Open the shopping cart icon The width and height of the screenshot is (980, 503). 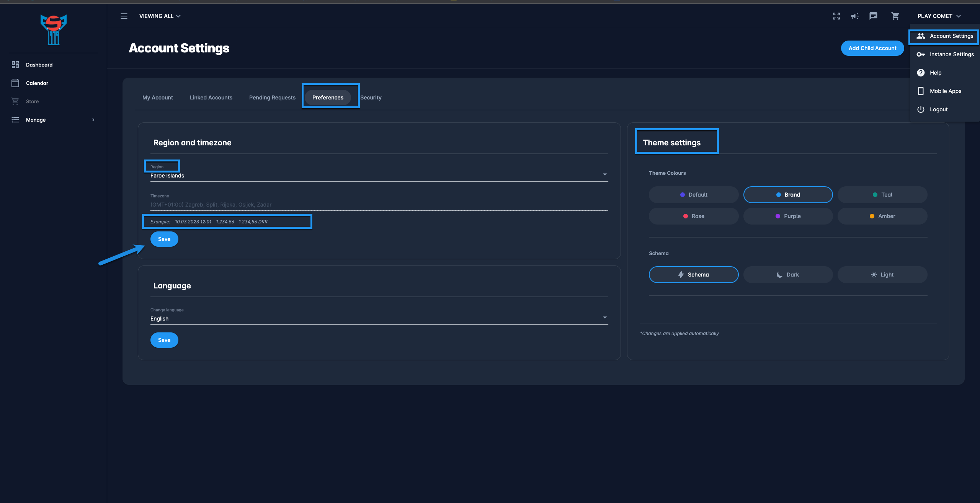tap(895, 16)
